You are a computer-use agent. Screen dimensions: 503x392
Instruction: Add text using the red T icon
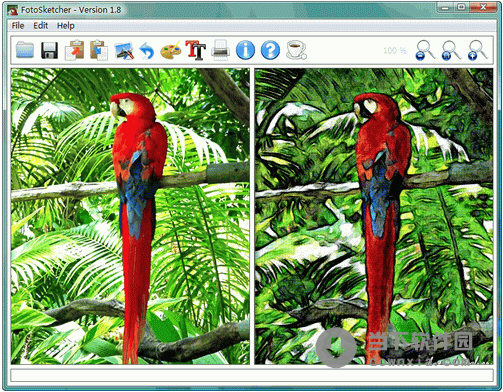[x=196, y=50]
